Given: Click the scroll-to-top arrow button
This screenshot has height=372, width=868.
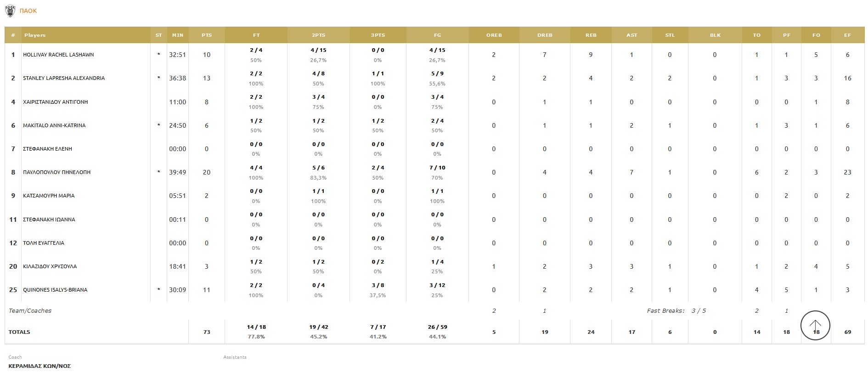Looking at the screenshot, I should tap(815, 326).
